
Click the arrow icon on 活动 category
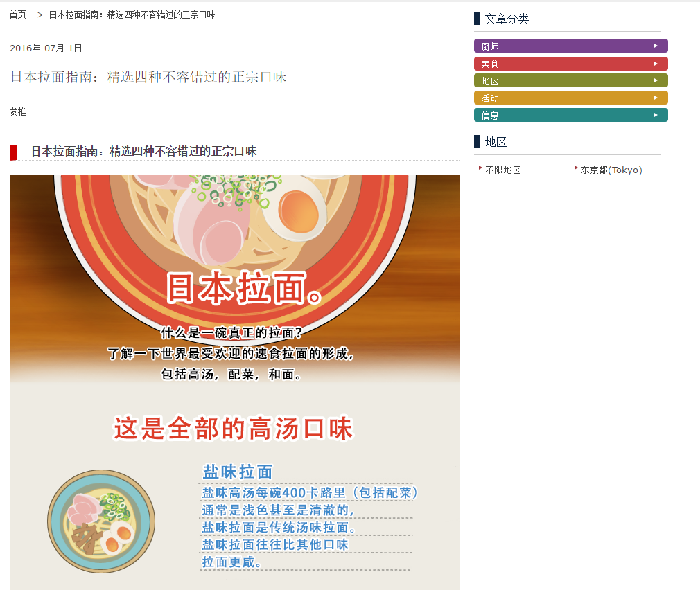coord(656,98)
